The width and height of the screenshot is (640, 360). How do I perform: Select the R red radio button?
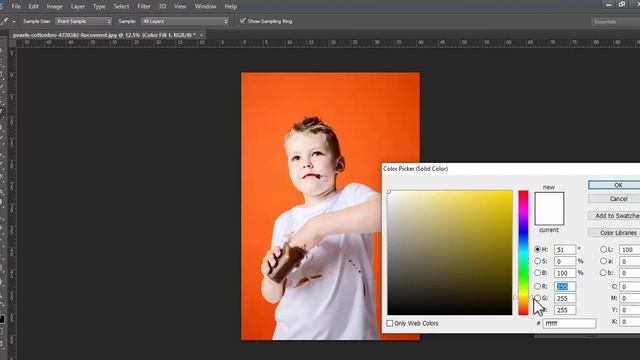(x=538, y=286)
